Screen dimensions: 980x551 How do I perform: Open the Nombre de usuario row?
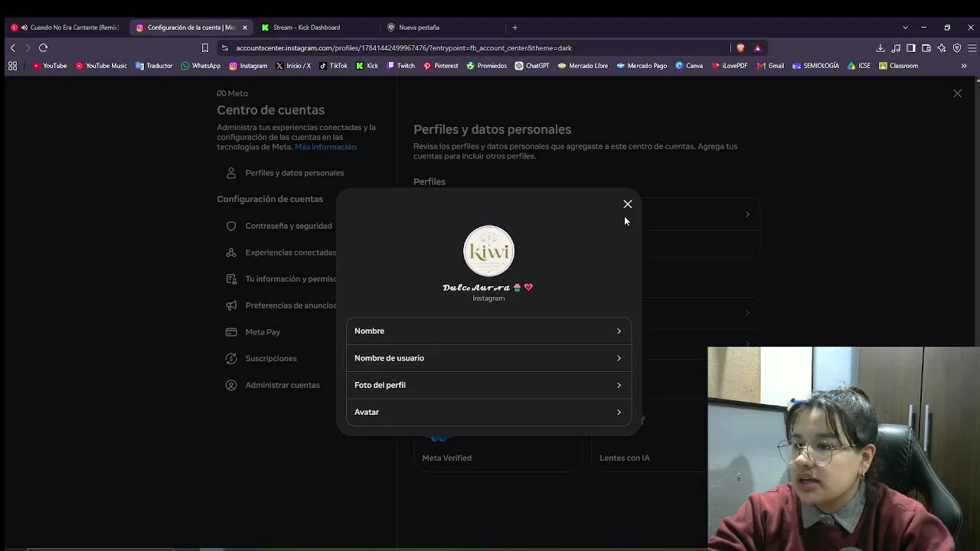pyautogui.click(x=488, y=358)
